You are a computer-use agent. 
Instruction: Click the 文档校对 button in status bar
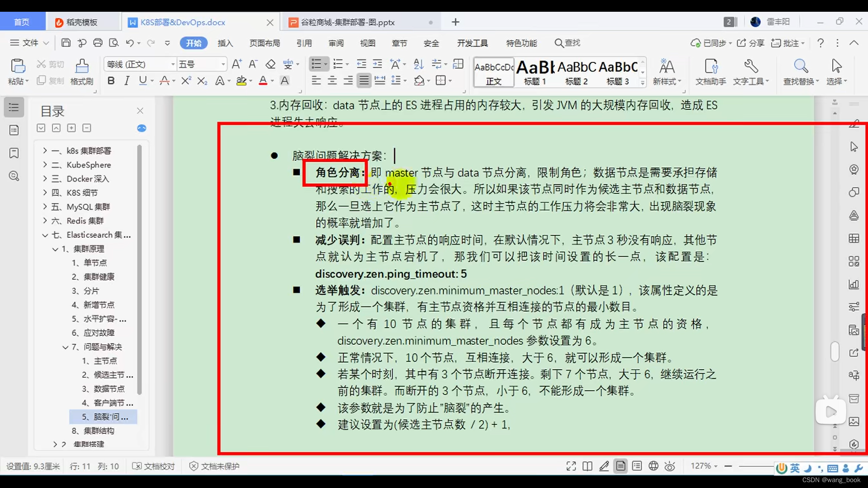[154, 466]
